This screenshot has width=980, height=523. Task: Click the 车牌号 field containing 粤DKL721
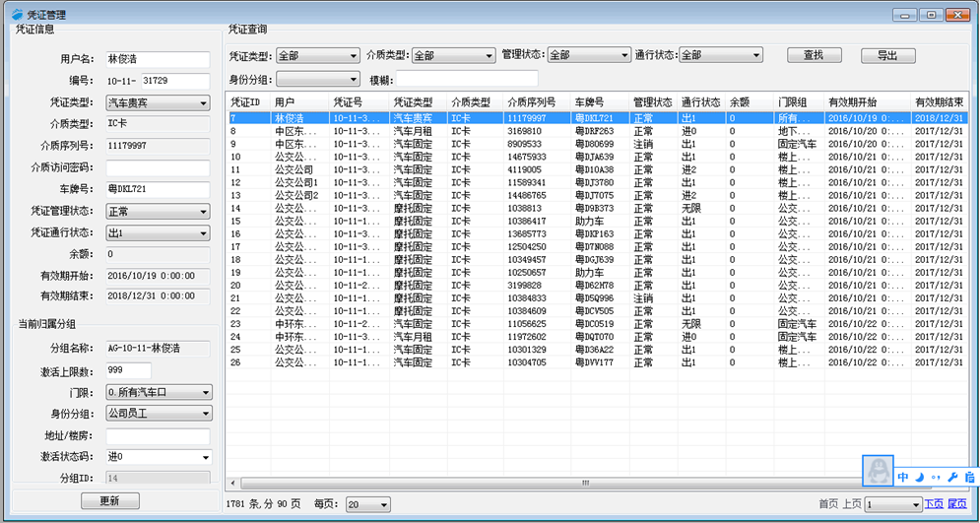coord(159,190)
